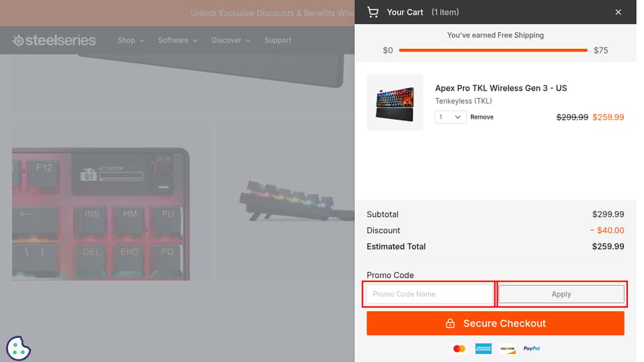
Task: Select the $259.99 sale price text
Action: tap(608, 117)
